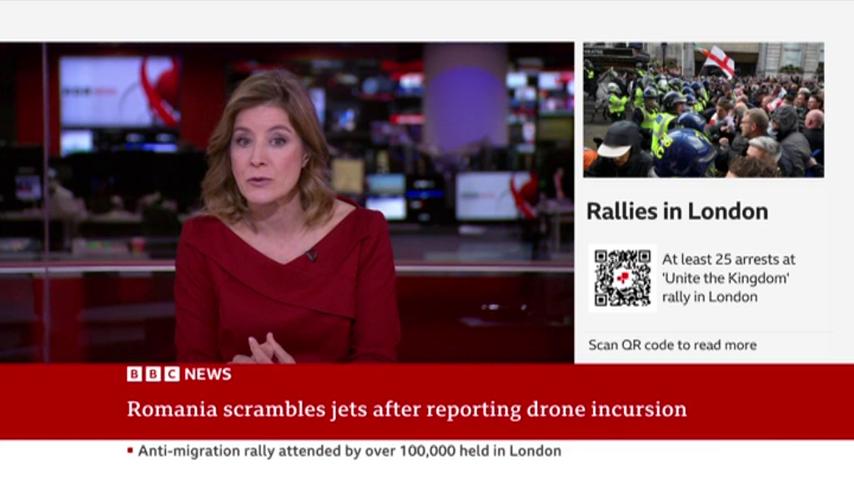Select the 'Rallies in London' heading
Viewport: 854px width, 480px height.
677,211
